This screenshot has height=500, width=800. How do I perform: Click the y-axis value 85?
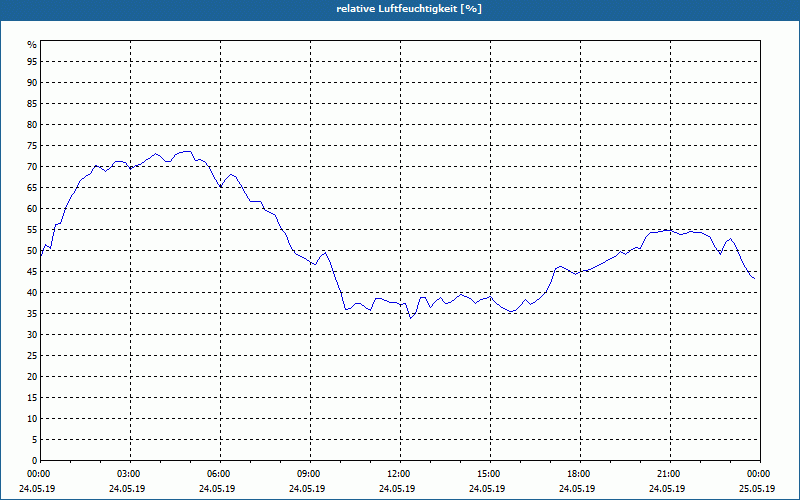(32, 104)
